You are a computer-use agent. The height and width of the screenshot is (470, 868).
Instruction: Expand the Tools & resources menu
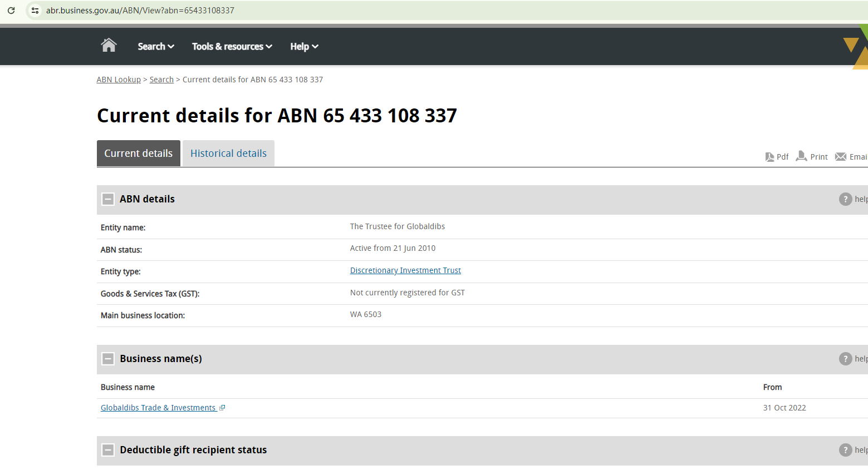point(232,47)
